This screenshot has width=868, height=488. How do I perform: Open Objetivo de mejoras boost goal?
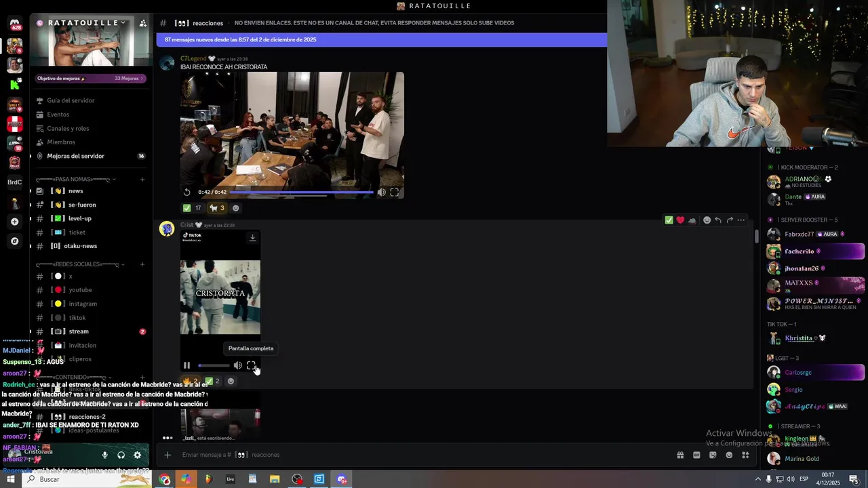click(x=91, y=79)
